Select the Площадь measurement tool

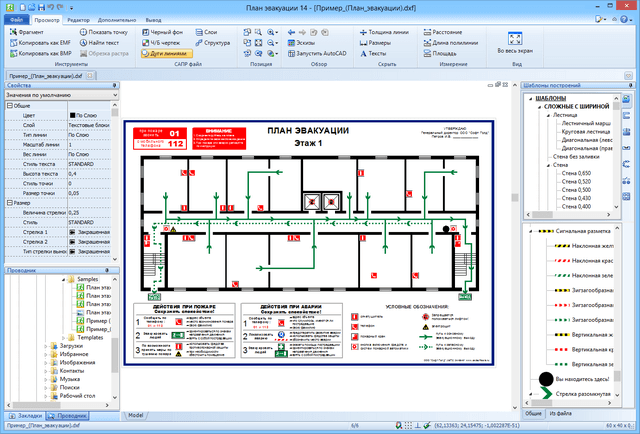click(424, 55)
